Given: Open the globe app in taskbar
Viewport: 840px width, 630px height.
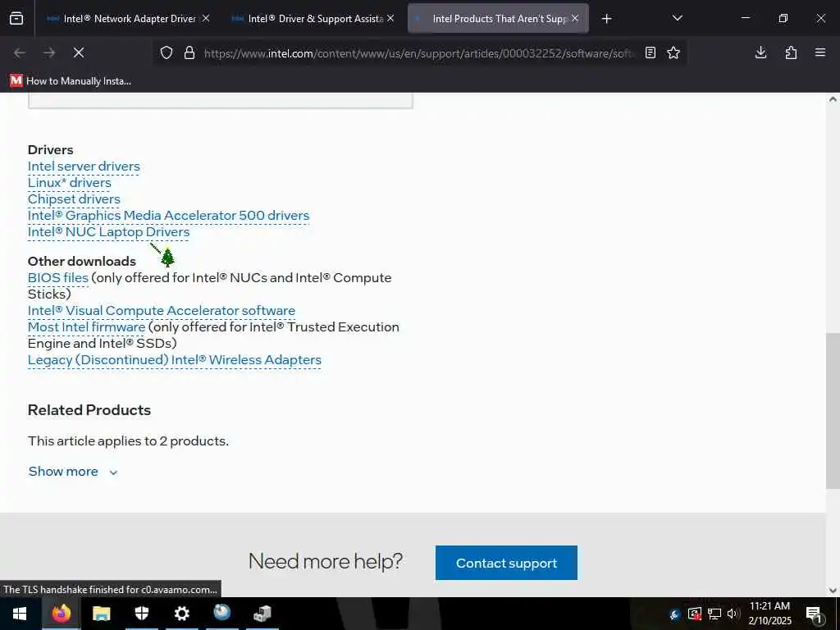Looking at the screenshot, I should tap(221, 612).
